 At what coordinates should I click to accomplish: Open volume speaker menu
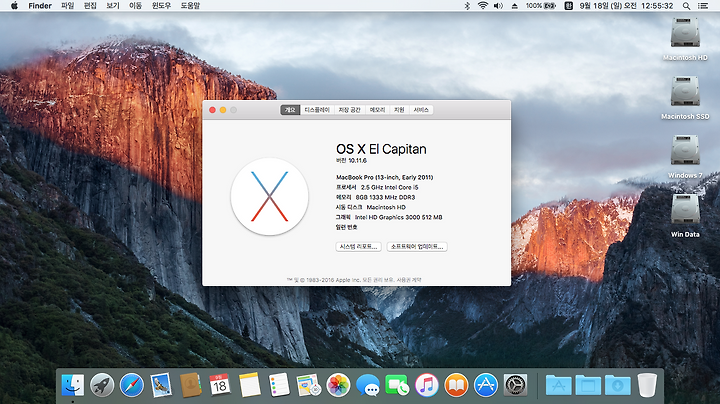point(498,6)
